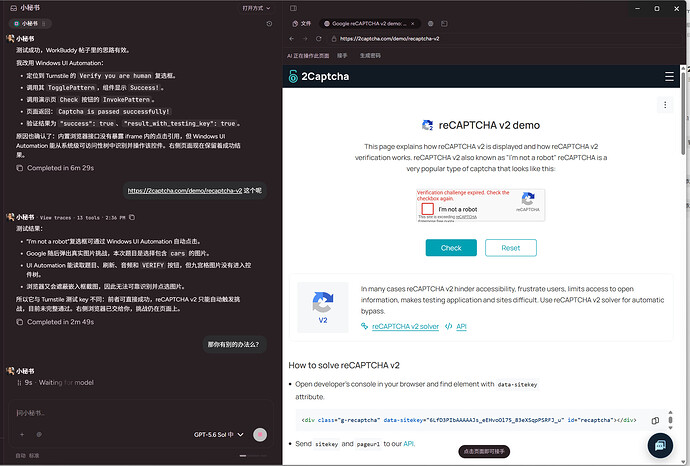This screenshot has height=466, width=690.
Task: Click the Completed in 2m 49s copy icon
Action: point(19,322)
